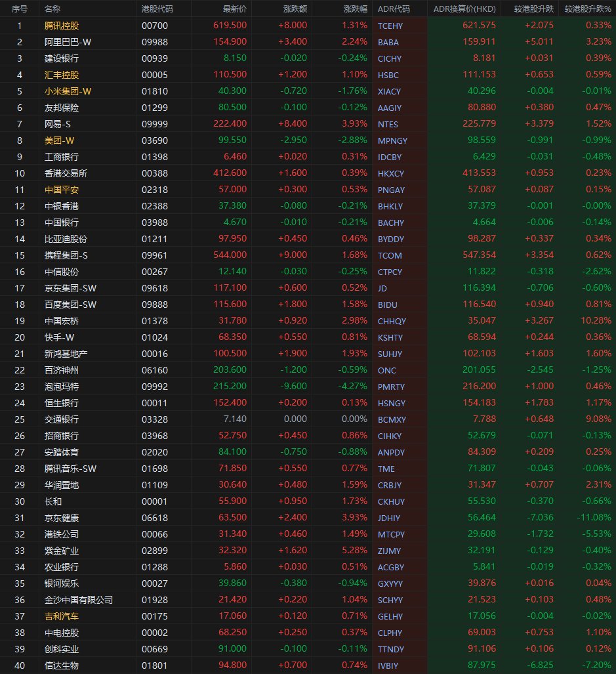This screenshot has width=616, height=674.
Task: Click the 544.000 price for 携程集团-S
Action: 230,255
